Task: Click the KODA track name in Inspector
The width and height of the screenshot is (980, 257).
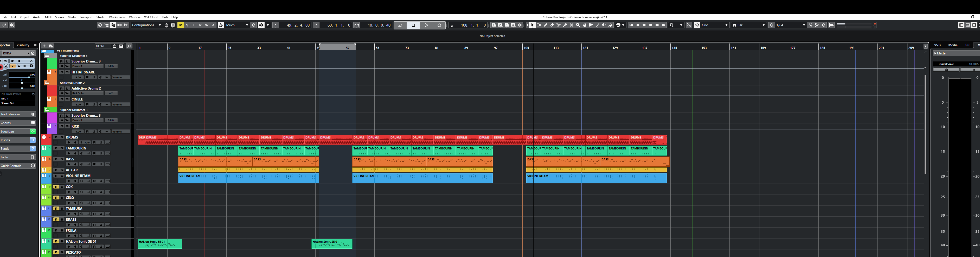Action: tap(15, 53)
